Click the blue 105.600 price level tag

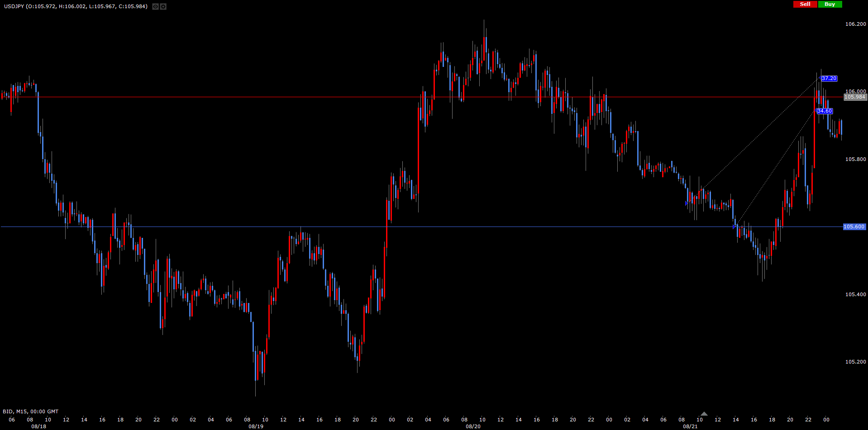coord(854,227)
